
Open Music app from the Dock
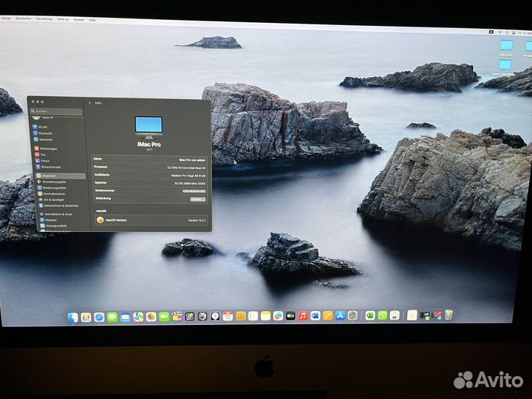click(x=303, y=316)
